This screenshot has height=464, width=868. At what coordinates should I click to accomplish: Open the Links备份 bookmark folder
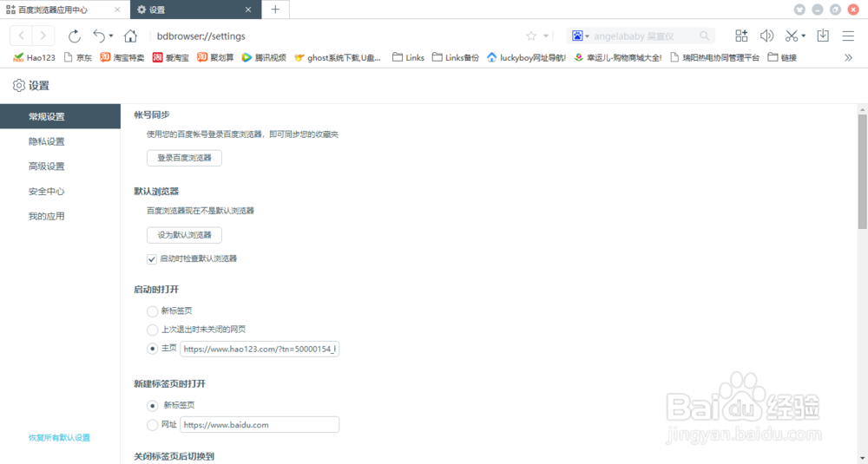click(x=456, y=57)
